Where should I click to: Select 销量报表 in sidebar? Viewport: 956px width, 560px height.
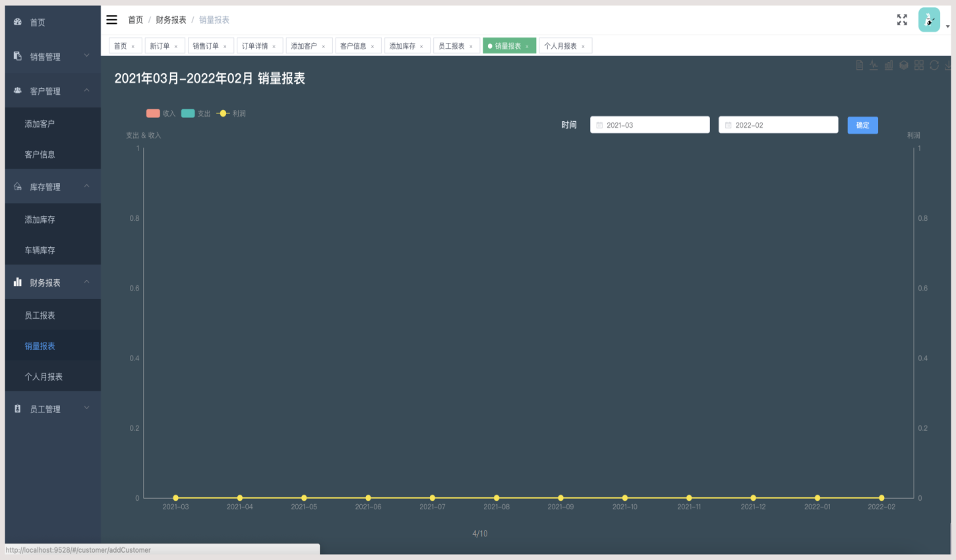point(53,346)
